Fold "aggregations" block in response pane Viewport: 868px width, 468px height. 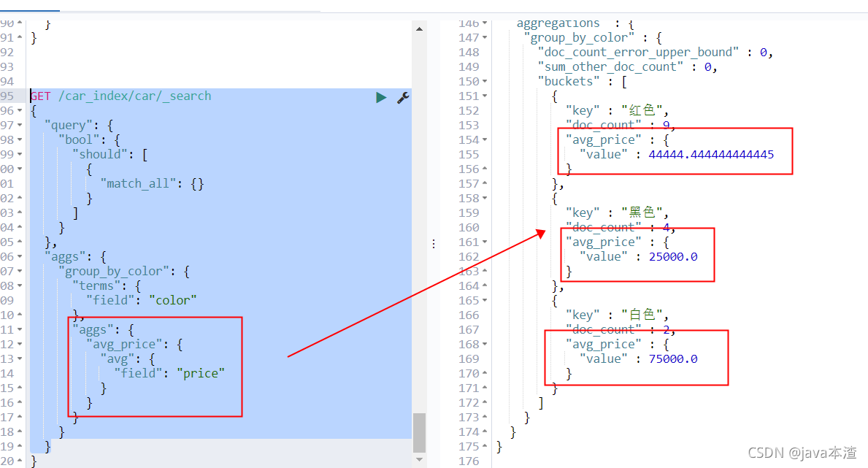click(485, 23)
